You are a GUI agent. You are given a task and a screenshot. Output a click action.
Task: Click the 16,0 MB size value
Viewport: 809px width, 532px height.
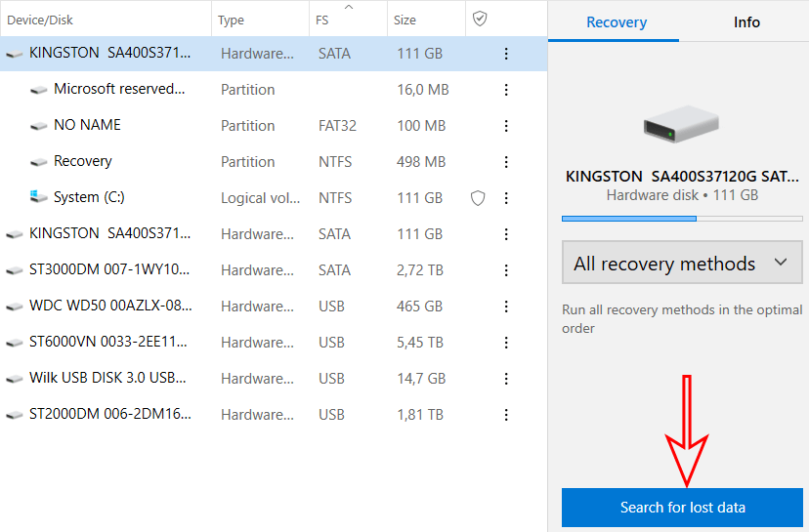[x=422, y=90]
